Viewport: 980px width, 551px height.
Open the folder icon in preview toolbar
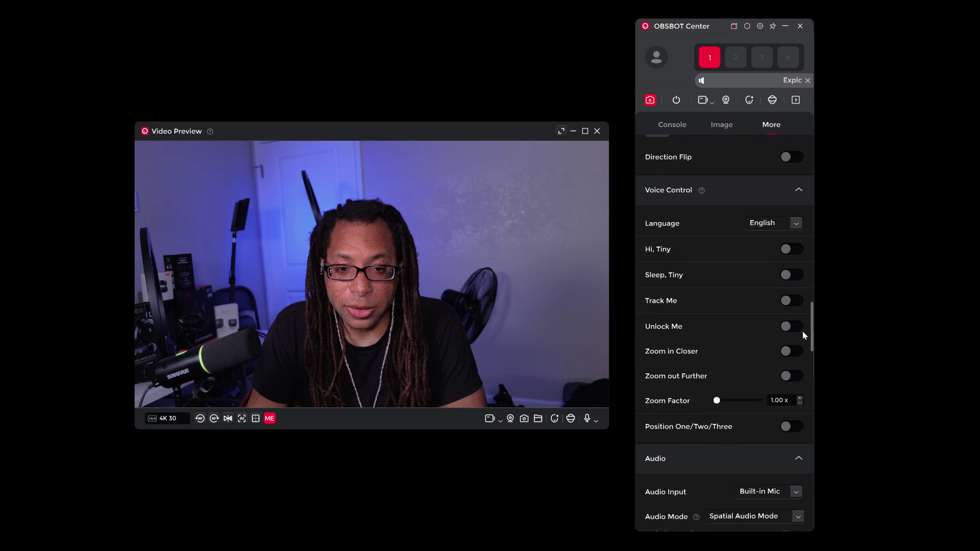point(538,418)
